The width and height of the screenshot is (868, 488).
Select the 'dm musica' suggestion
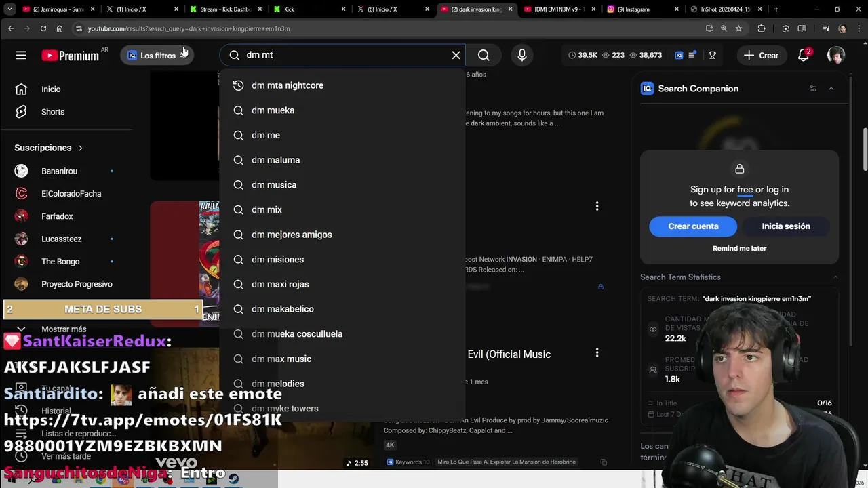click(342, 185)
